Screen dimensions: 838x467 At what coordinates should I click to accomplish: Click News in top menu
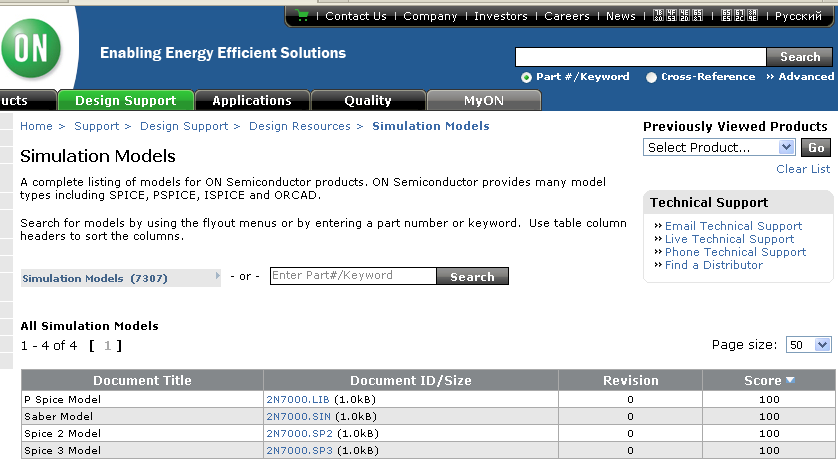point(621,16)
